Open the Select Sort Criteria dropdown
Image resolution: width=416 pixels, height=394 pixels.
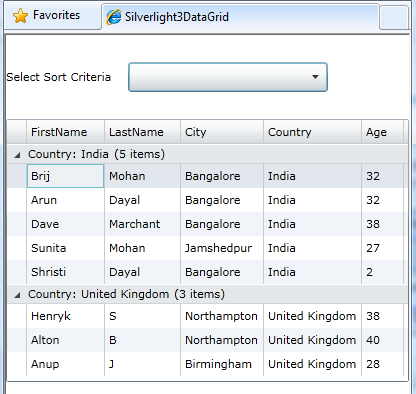tap(228, 77)
